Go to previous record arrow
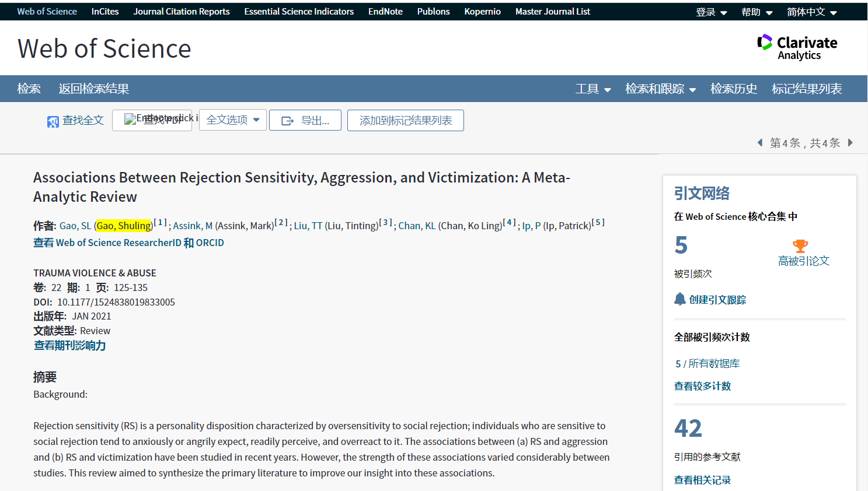868x491 pixels. [759, 143]
